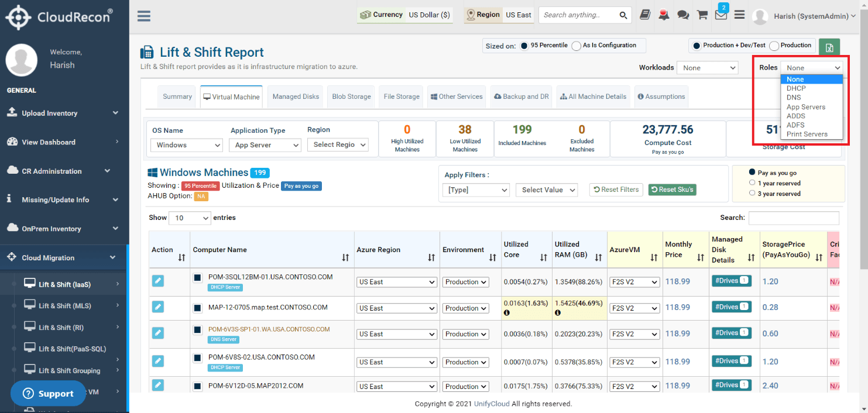The height and width of the screenshot is (413, 868).
Task: Switch to the Managed Disks tab
Action: (x=296, y=97)
